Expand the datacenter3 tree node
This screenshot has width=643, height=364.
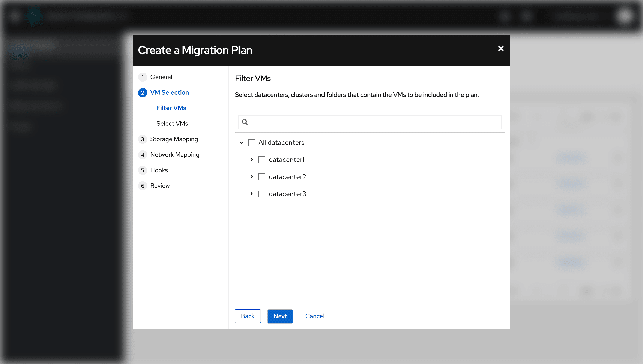pyautogui.click(x=252, y=194)
